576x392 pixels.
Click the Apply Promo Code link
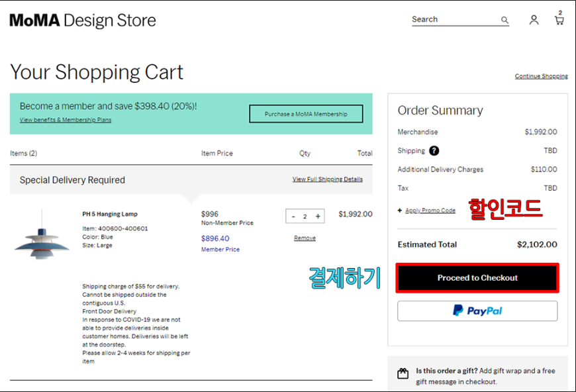point(430,211)
